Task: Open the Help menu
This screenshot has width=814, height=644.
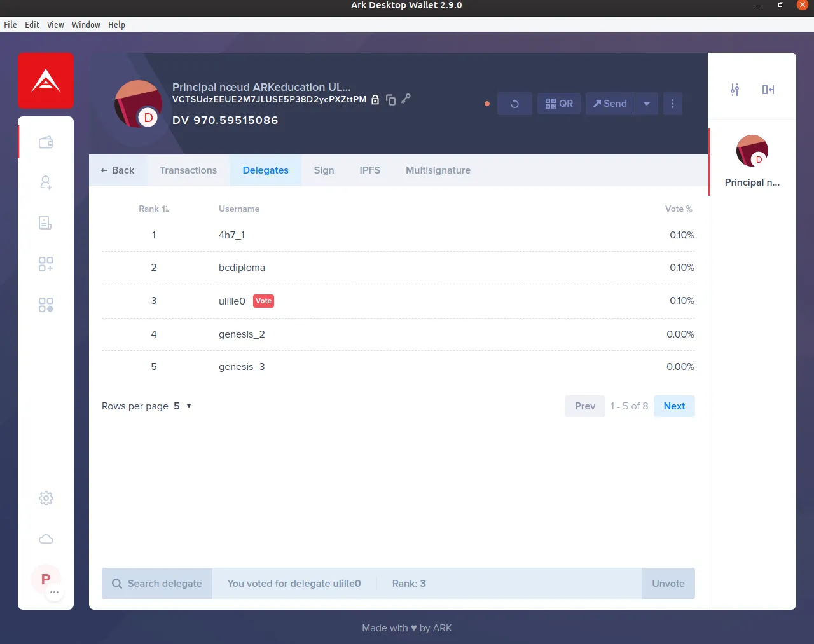Action: tap(116, 25)
